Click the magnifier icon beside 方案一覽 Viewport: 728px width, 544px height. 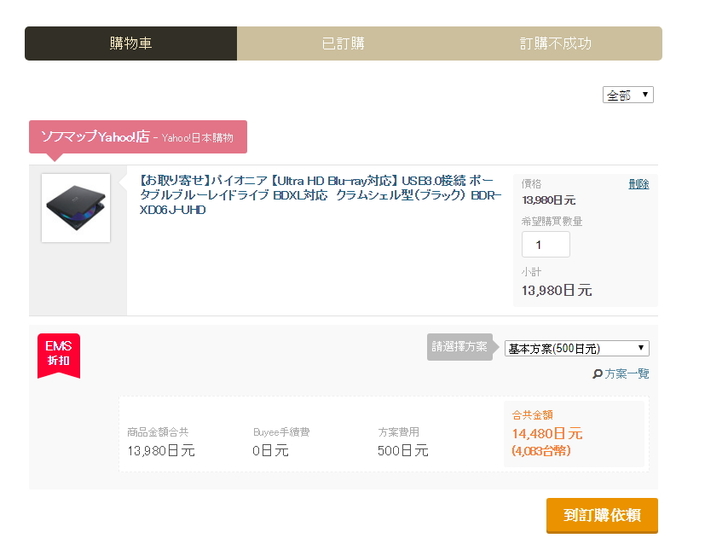tap(597, 374)
